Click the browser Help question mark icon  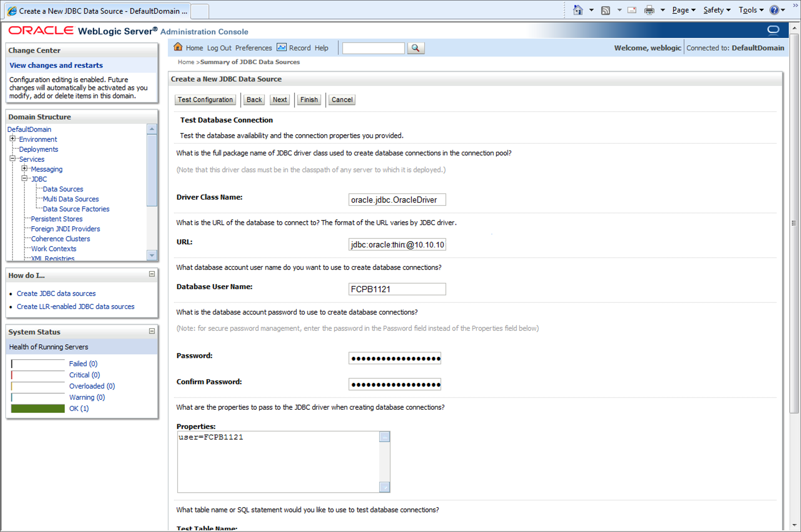[x=774, y=10]
